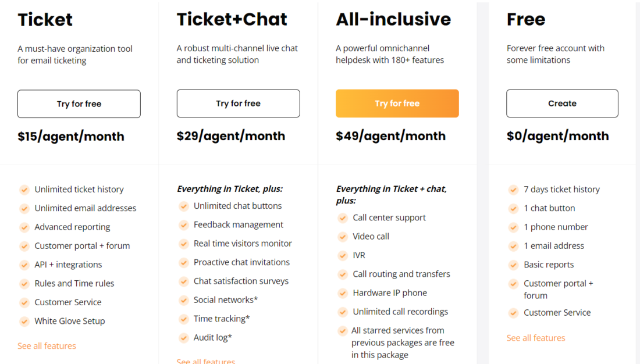Open See all features for the Ticket plan

tap(47, 345)
